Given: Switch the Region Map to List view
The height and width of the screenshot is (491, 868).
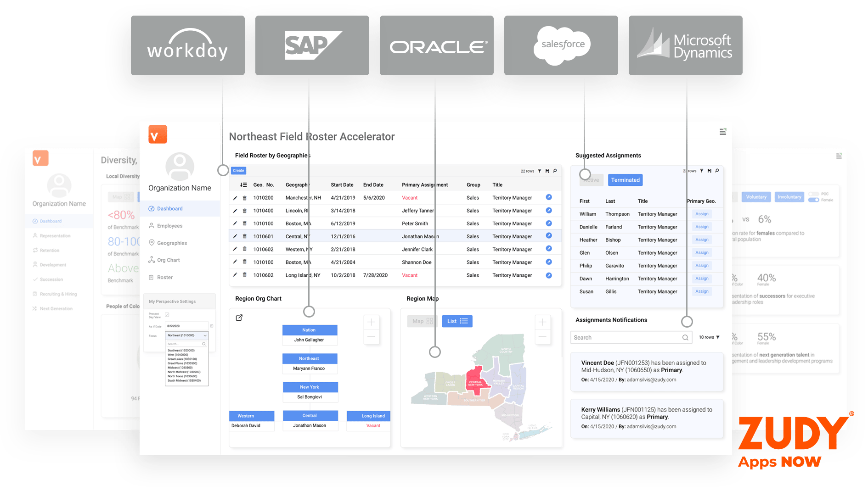Looking at the screenshot, I should 457,321.
